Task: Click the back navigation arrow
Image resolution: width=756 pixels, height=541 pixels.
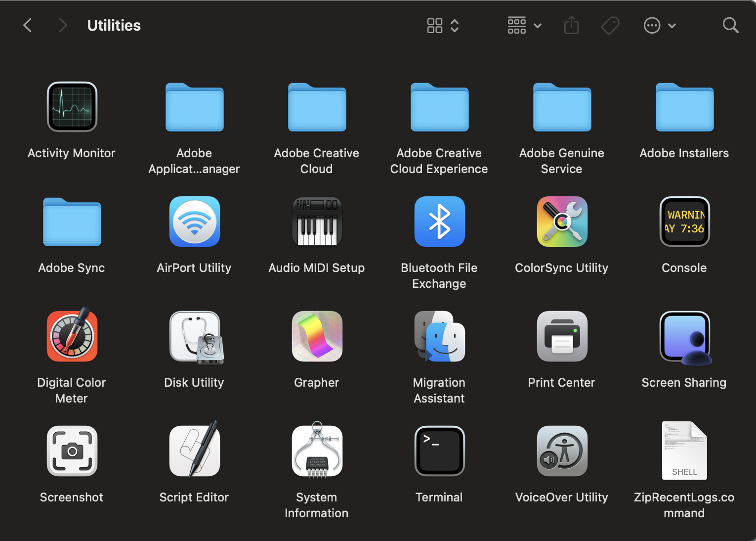Action: point(28,26)
